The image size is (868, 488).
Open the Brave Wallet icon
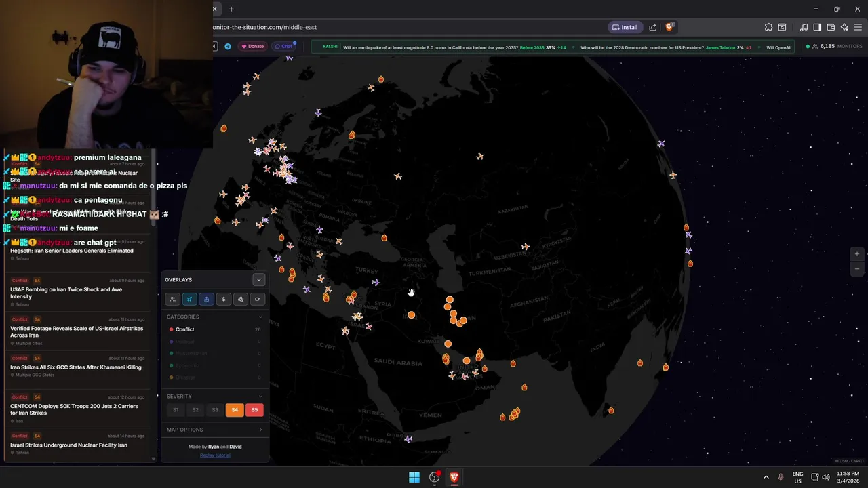[x=831, y=27]
